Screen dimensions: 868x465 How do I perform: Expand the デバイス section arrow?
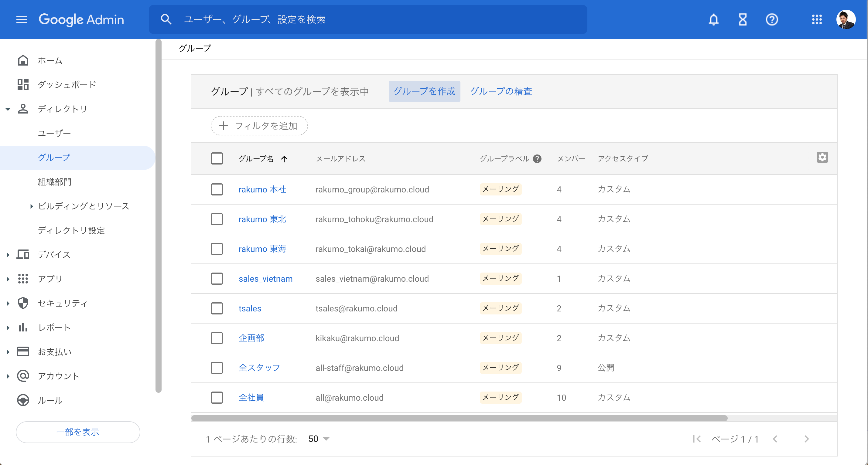(8, 255)
